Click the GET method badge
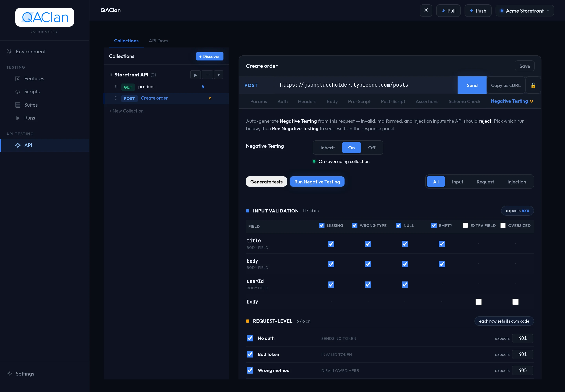This screenshot has height=392, width=565. [128, 87]
